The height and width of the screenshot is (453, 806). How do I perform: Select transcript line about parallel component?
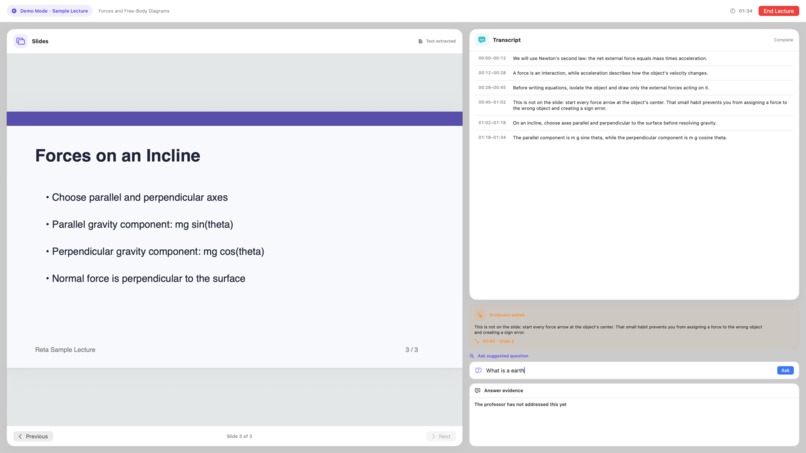(x=619, y=138)
